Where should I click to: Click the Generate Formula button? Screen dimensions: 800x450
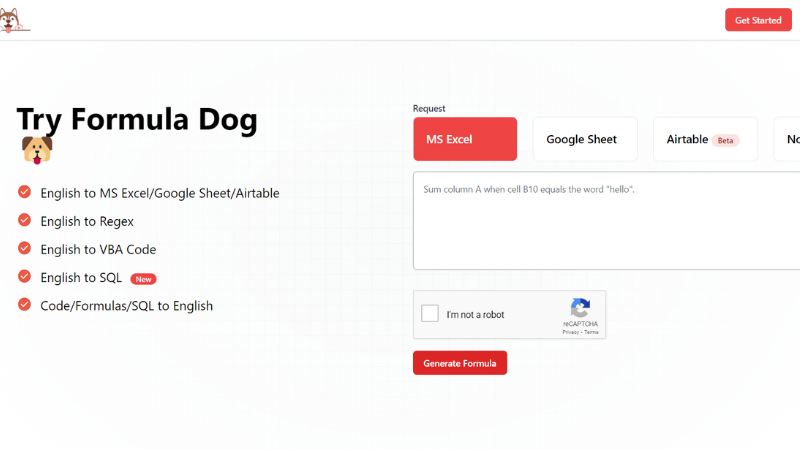point(460,363)
